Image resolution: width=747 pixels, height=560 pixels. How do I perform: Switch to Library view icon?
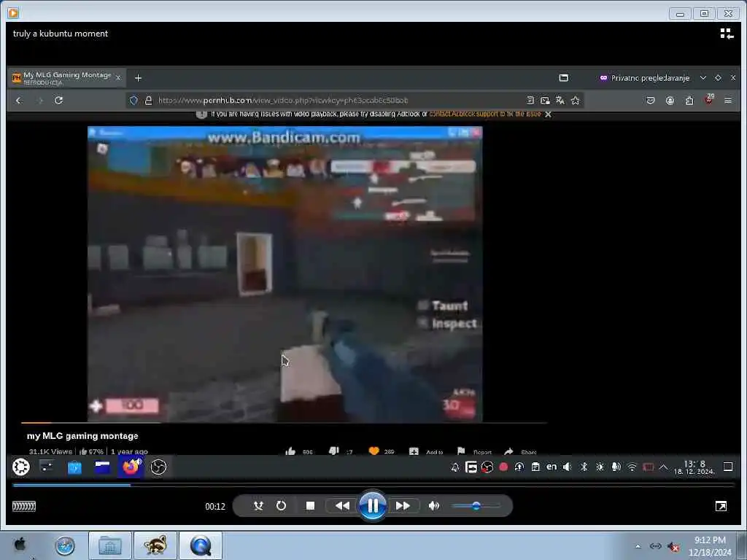click(x=727, y=34)
